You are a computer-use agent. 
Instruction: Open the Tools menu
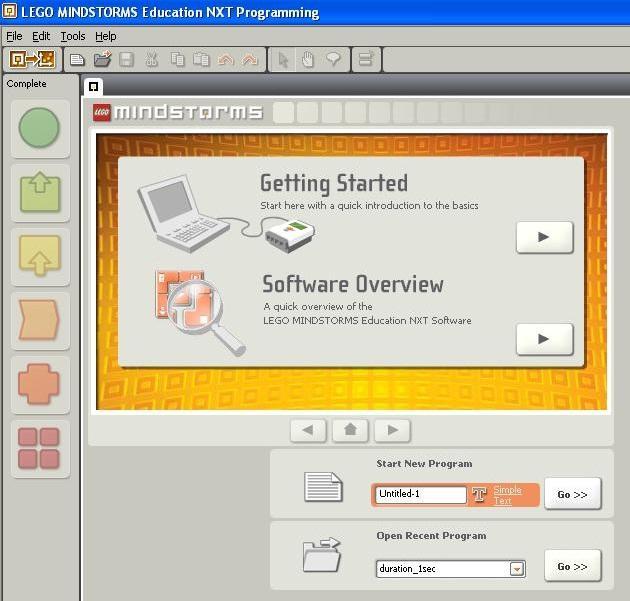click(x=73, y=37)
